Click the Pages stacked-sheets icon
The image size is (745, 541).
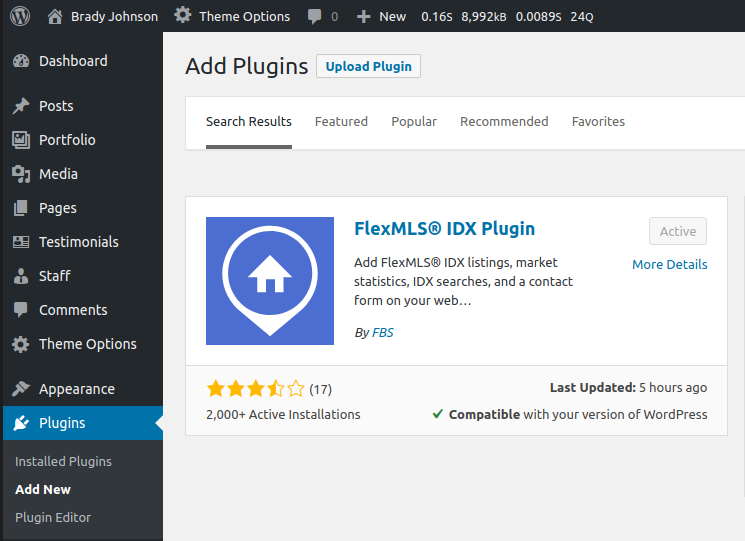click(x=21, y=208)
